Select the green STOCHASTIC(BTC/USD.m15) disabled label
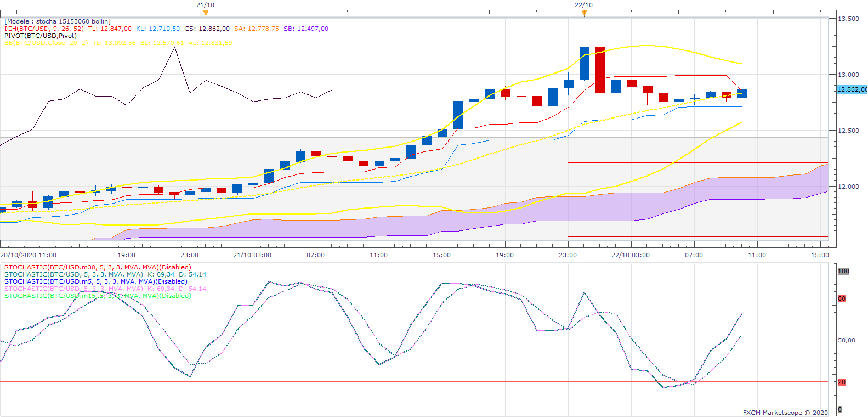This screenshot has height=417, width=868. [98, 296]
